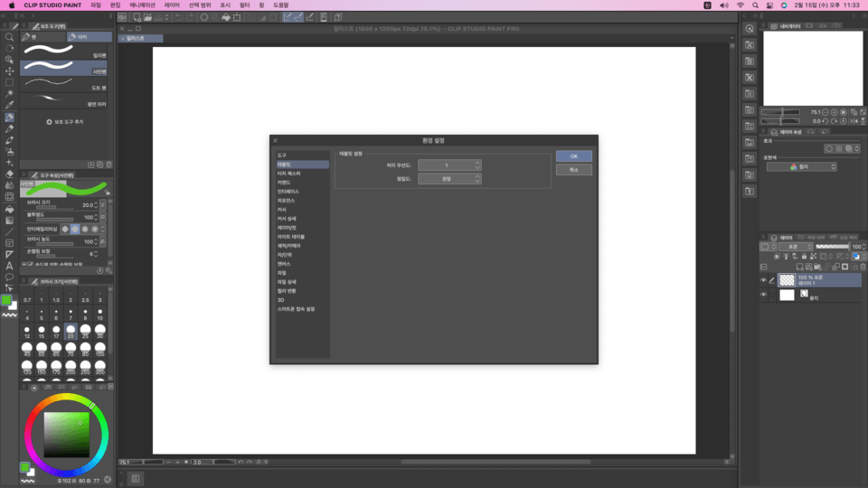Click the Redo arrow in command bar
This screenshot has width=868, height=488.
[190, 17]
